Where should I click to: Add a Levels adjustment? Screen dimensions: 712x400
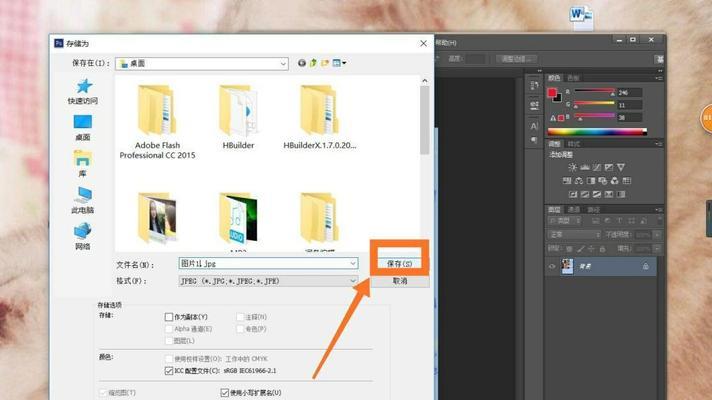tap(585, 167)
